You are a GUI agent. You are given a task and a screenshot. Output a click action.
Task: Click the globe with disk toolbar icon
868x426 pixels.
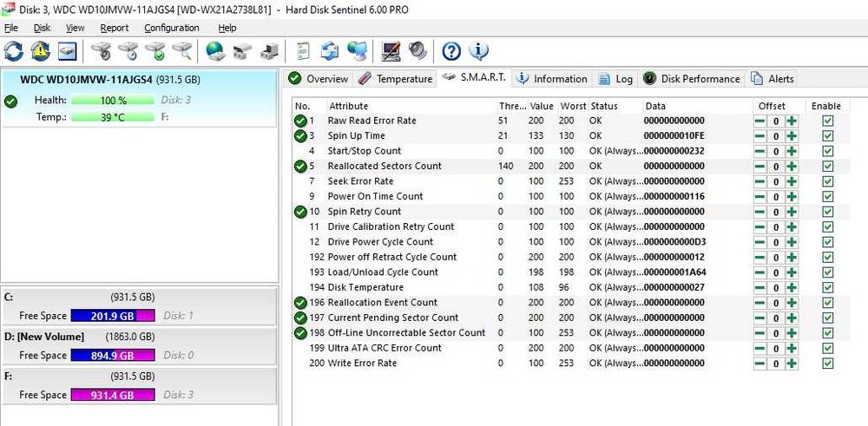click(x=215, y=51)
